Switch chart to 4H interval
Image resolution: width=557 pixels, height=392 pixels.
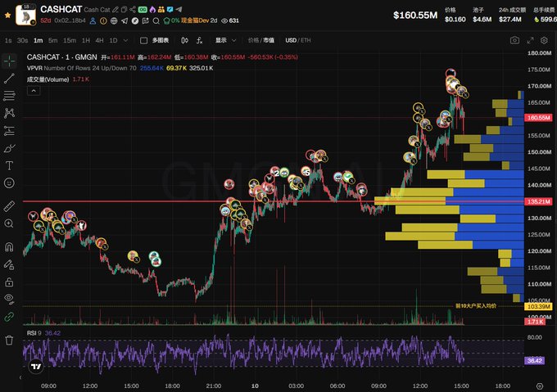click(x=99, y=40)
